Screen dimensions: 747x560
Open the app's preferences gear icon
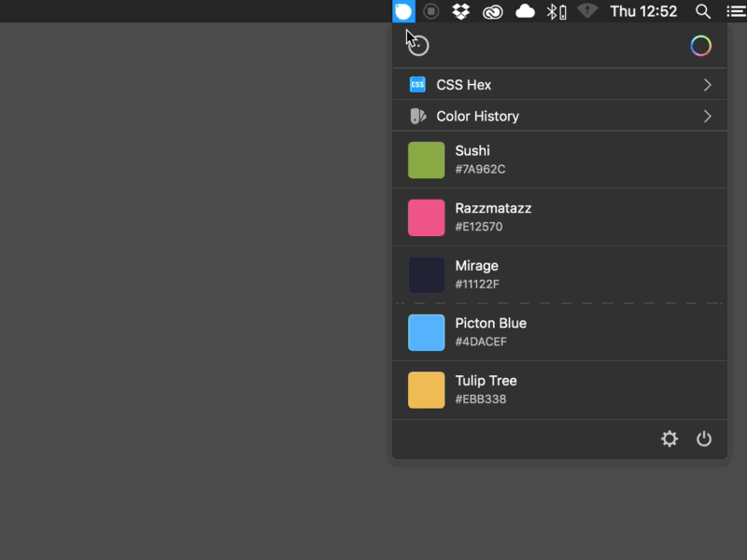click(669, 439)
